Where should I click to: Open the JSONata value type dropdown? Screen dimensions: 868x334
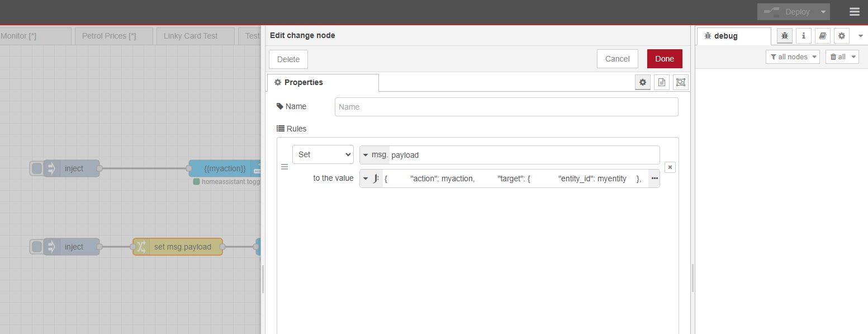371,178
